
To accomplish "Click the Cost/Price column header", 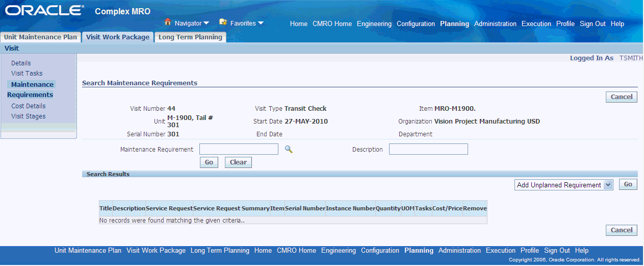I will tap(447, 208).
